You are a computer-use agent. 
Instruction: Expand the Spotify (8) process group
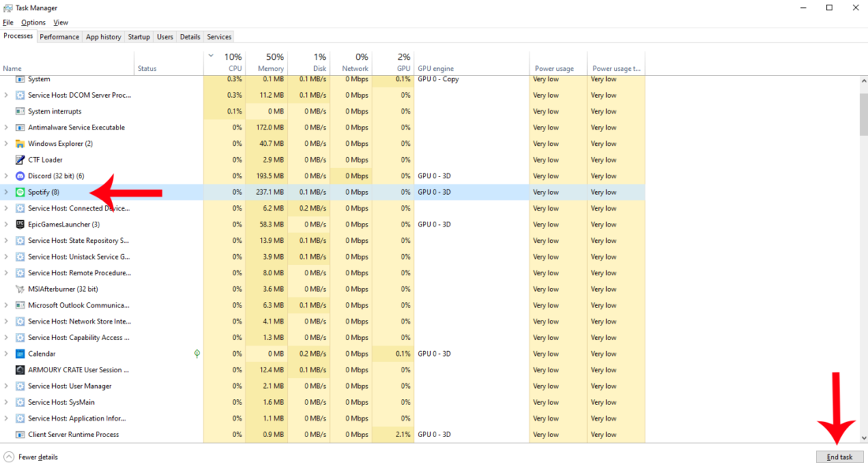coord(6,192)
